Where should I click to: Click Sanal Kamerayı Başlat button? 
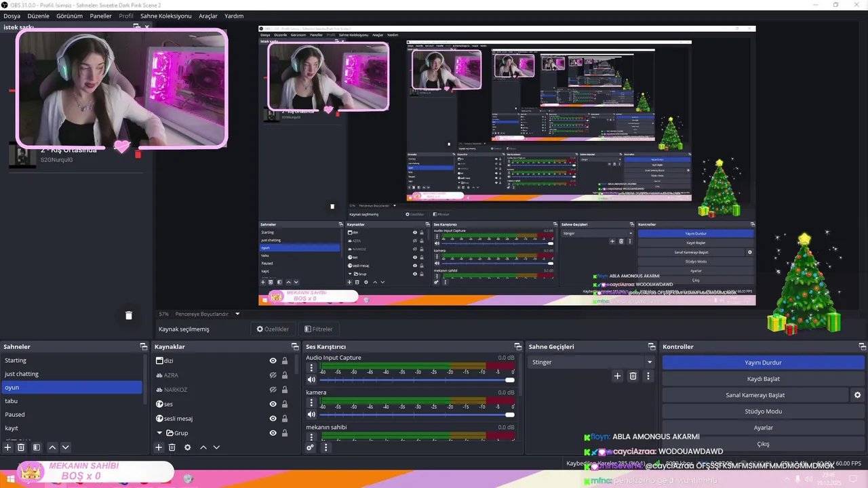tap(755, 395)
